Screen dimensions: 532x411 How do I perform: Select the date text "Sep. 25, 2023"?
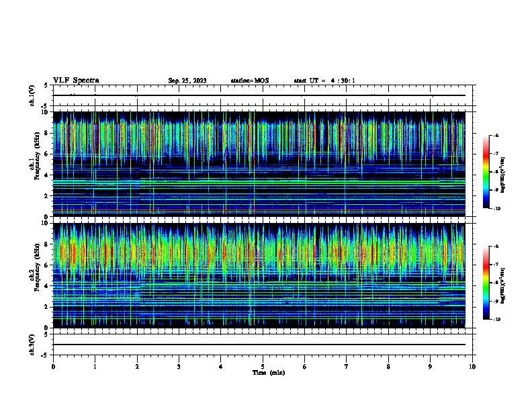point(187,81)
